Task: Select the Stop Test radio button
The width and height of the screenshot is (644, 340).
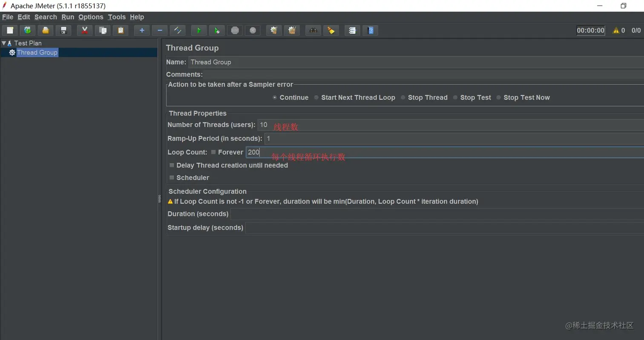Action: click(x=455, y=98)
